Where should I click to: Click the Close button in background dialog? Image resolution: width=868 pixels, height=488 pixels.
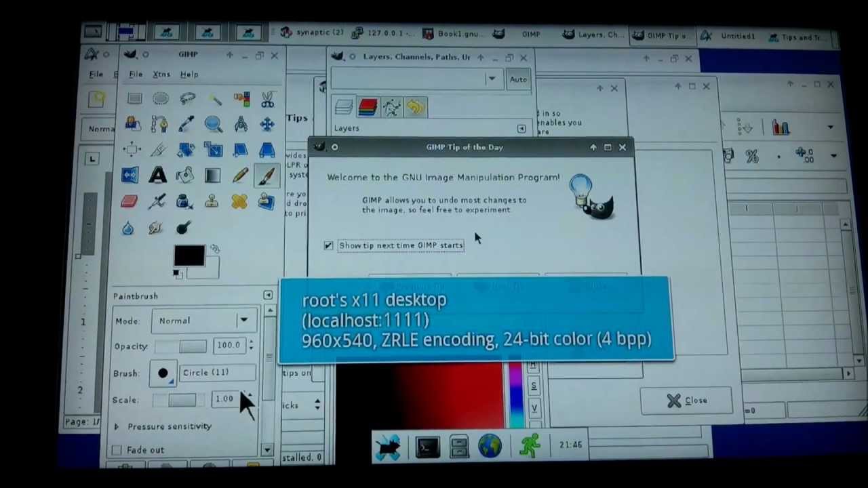(686, 401)
